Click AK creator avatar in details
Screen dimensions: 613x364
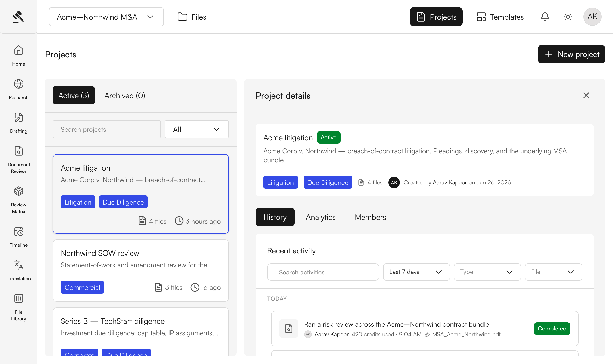pyautogui.click(x=394, y=182)
